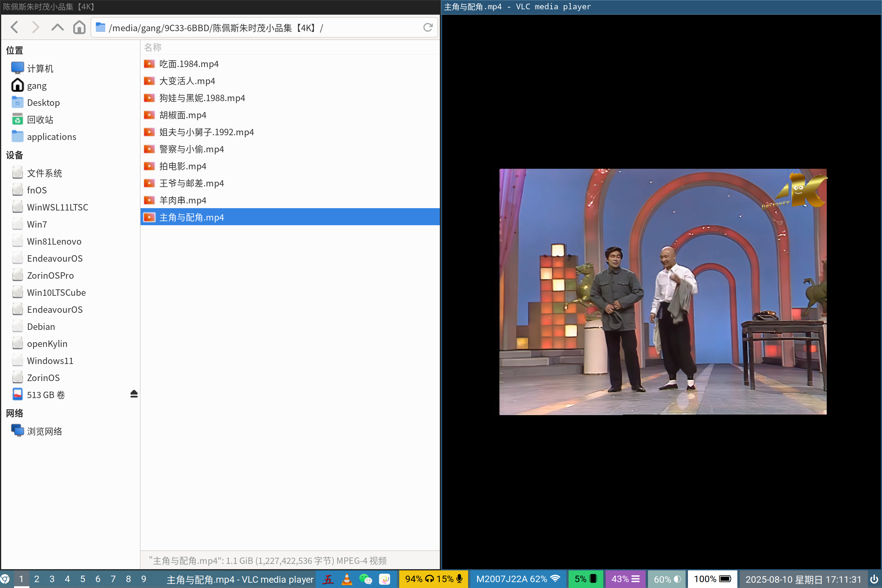
Task: Reload the folder using refresh icon
Action: [428, 27]
